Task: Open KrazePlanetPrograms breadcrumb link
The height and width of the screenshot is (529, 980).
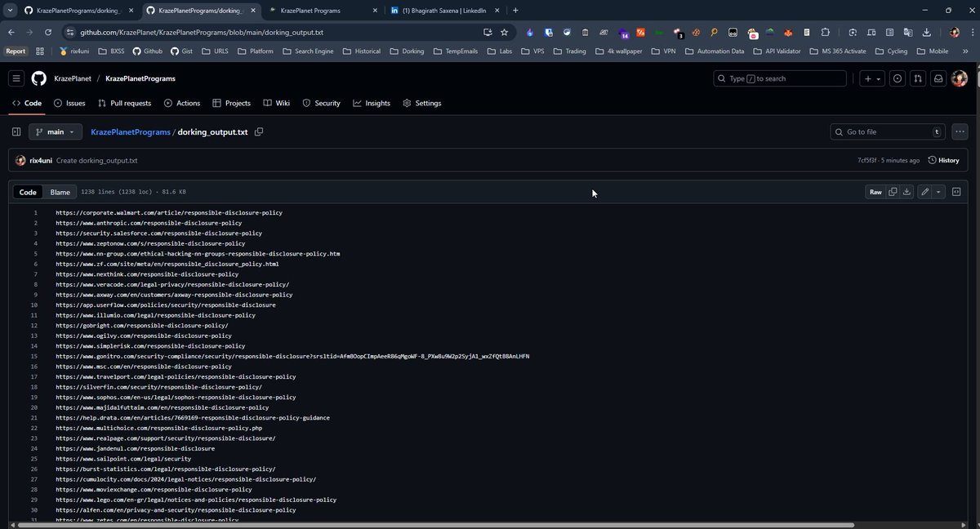Action: pos(131,131)
